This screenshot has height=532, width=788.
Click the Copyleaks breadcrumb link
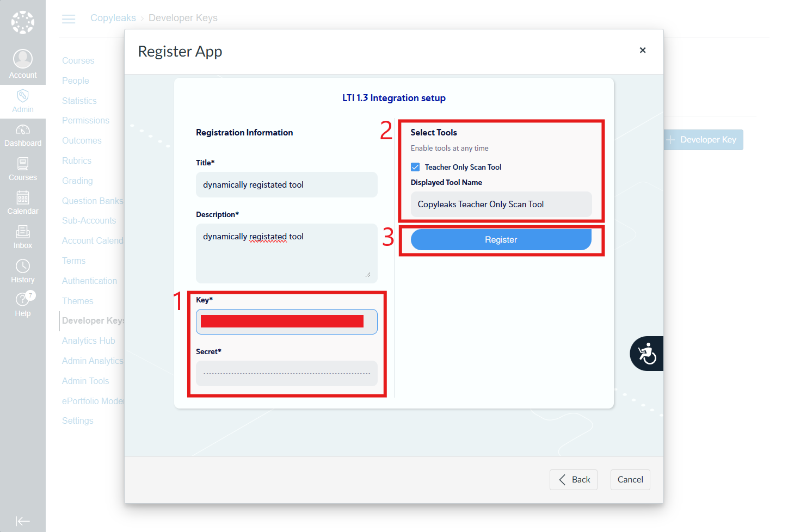pos(113,18)
